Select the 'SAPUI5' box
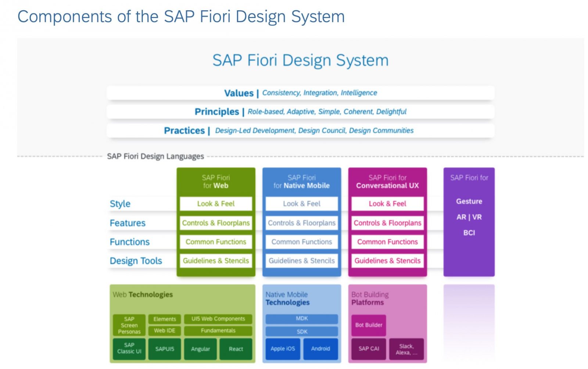 pos(165,349)
